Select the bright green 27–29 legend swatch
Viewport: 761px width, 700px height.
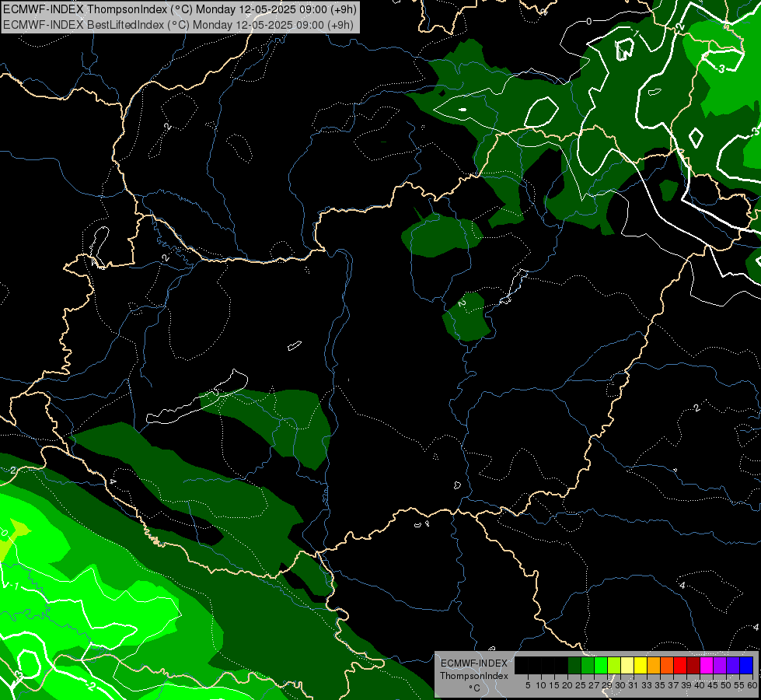[x=601, y=665]
